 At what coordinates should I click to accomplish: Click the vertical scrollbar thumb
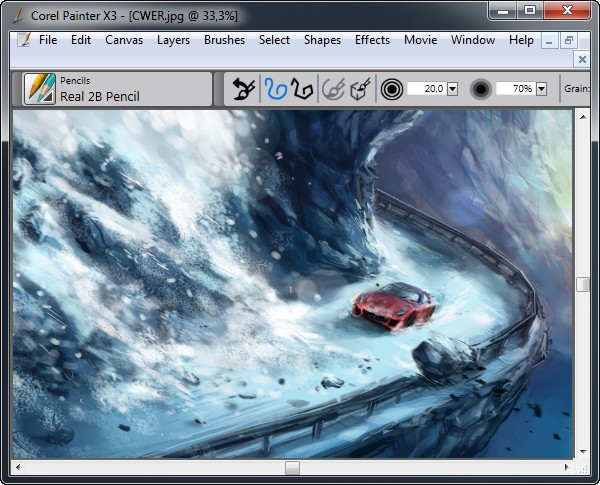pos(583,284)
